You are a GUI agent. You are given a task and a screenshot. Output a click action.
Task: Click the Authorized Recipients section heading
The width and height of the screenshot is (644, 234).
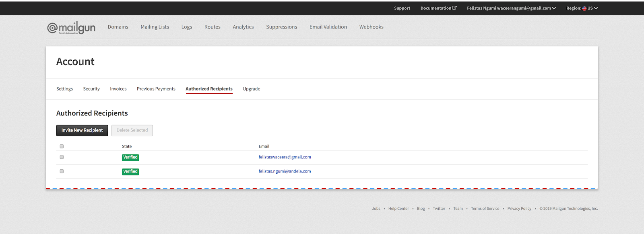click(92, 113)
